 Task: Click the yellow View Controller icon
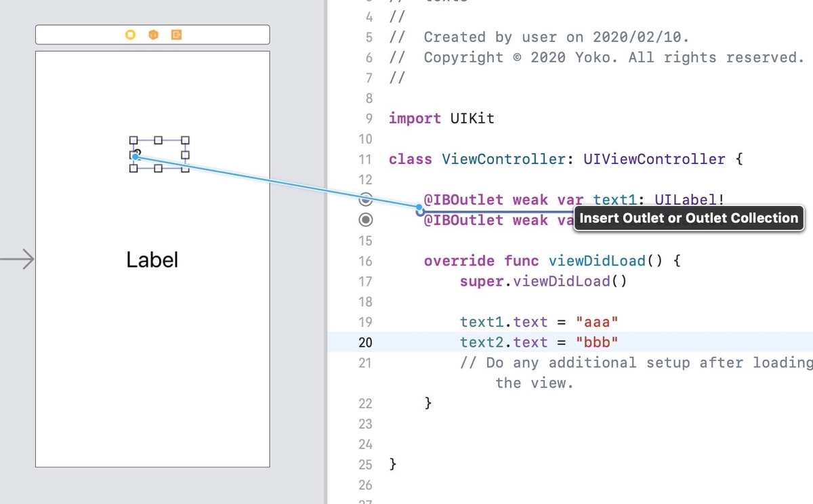coord(131,35)
